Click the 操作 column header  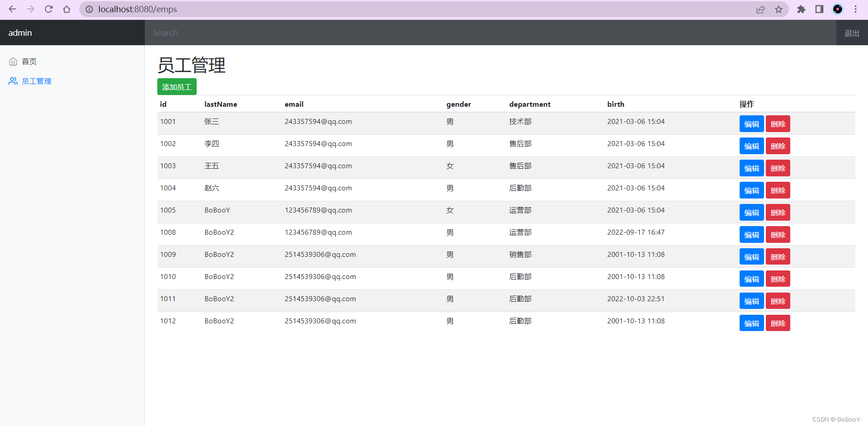pyautogui.click(x=747, y=104)
